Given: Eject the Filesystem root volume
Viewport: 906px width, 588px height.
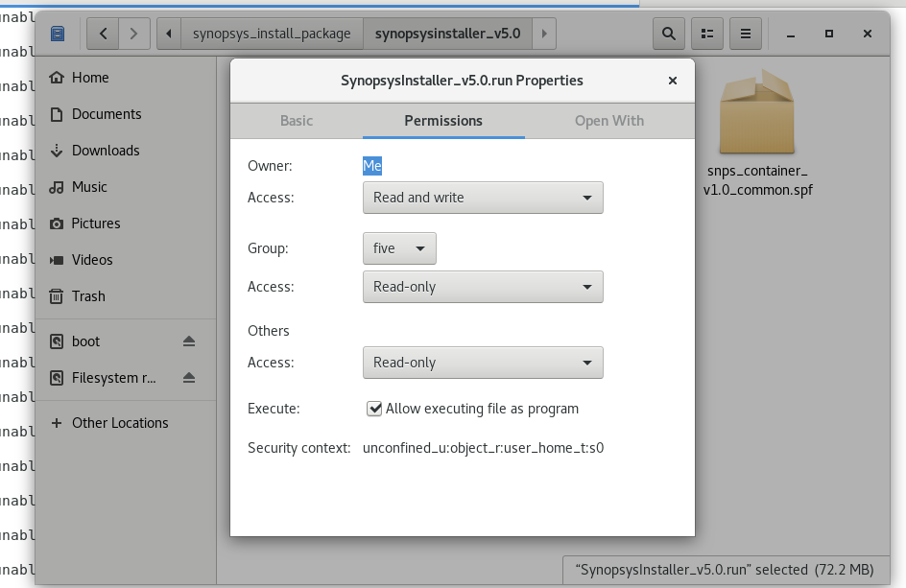Looking at the screenshot, I should (189, 378).
